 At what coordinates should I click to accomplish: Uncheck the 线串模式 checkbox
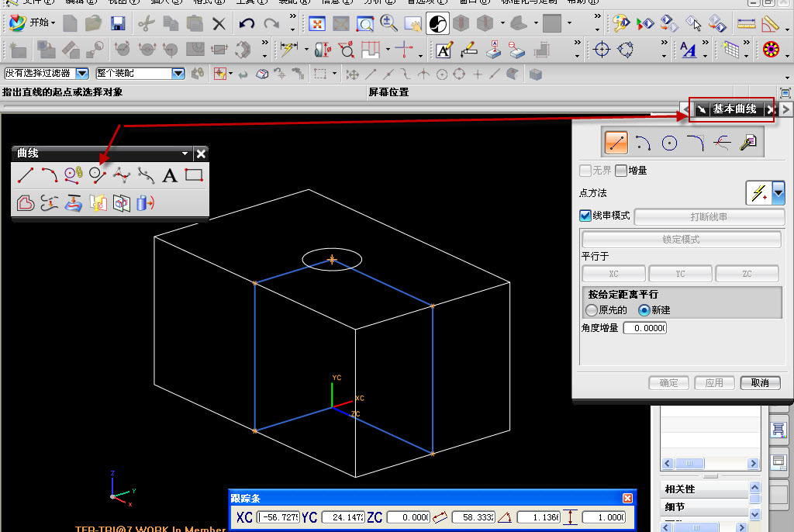tap(585, 216)
